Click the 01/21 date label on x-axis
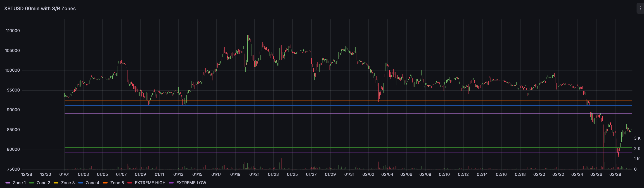644x188 pixels. (x=254, y=174)
